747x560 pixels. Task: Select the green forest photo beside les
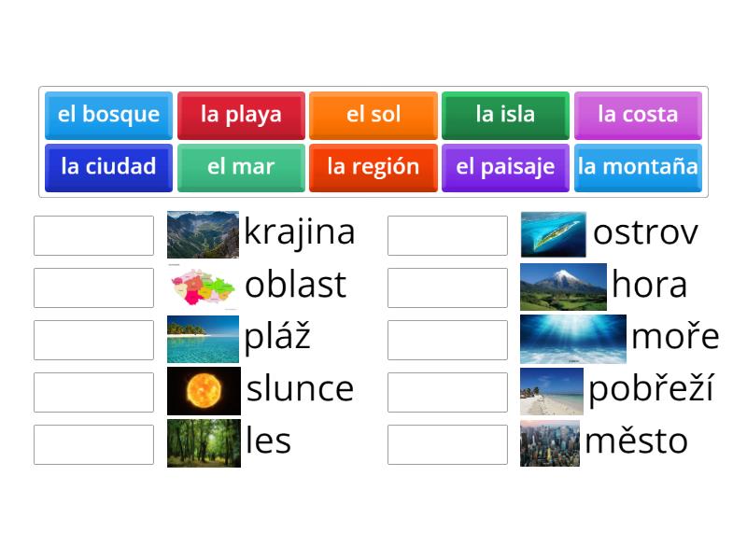(204, 443)
